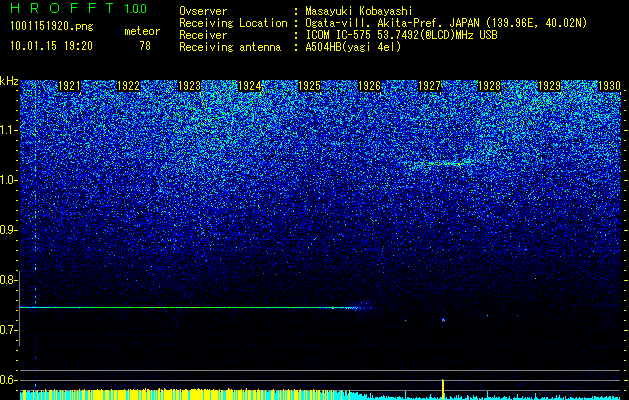This screenshot has height=400, width=629.
Task: Click the yellow spike in the level graph
Action: tap(443, 389)
